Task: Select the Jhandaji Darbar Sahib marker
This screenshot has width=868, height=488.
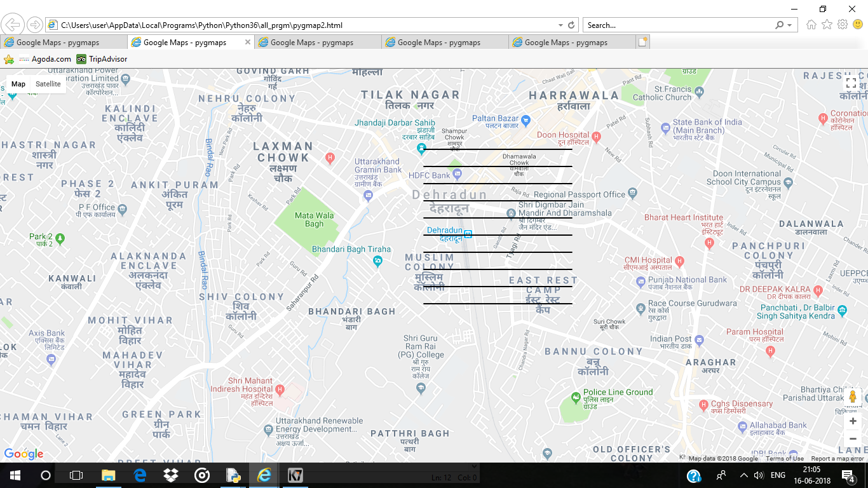Action: (x=421, y=148)
